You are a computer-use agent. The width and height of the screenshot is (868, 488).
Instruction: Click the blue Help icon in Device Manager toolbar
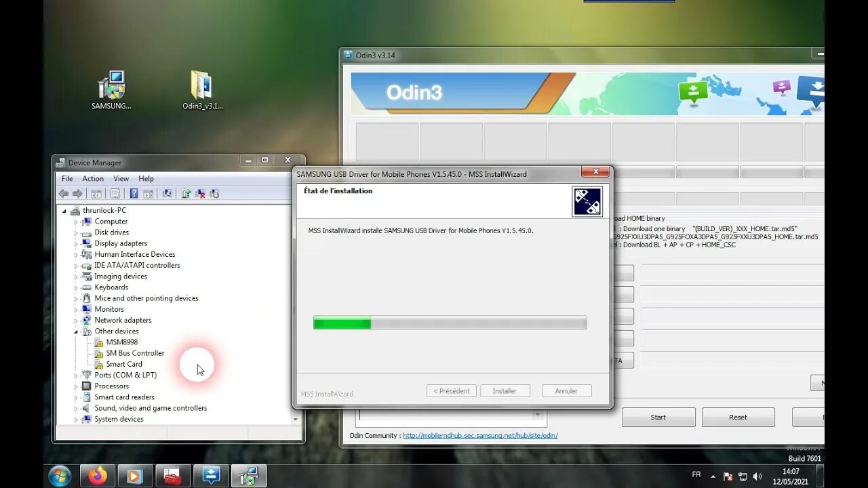pyautogui.click(x=134, y=194)
